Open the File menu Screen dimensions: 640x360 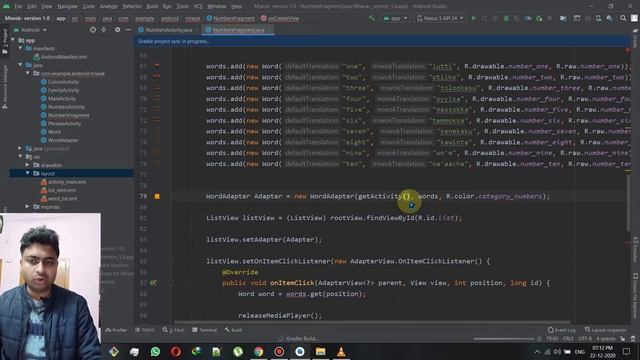[x=18, y=6]
